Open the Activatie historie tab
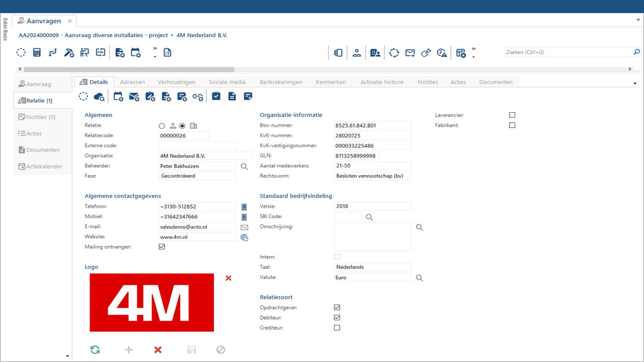Image resolution: width=644 pixels, height=362 pixels. (x=382, y=82)
